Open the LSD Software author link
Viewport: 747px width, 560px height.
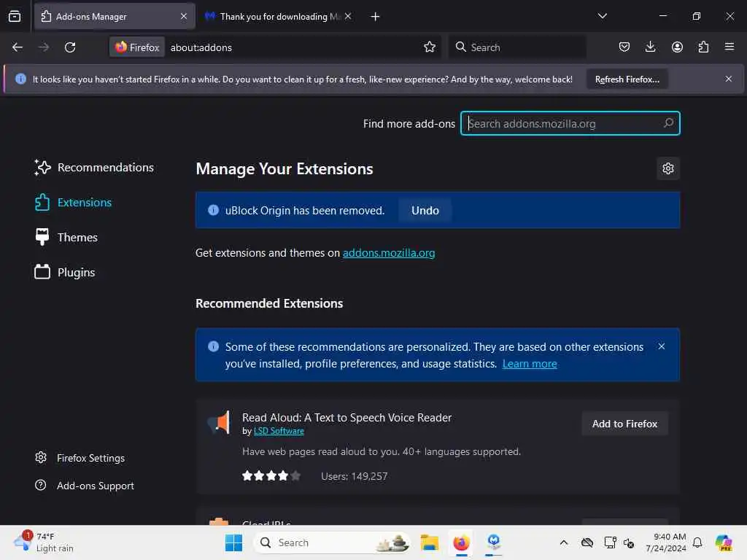(279, 431)
